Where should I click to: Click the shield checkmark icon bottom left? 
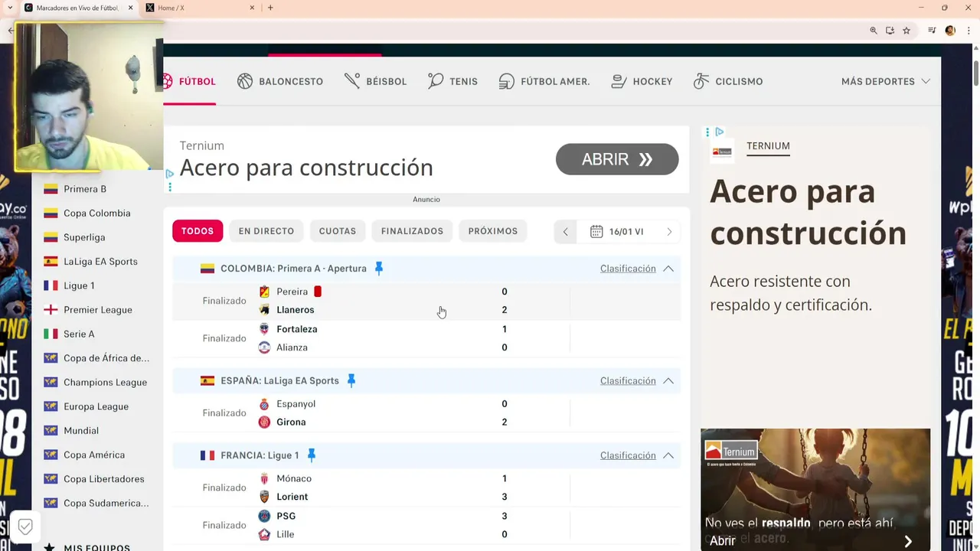point(25,527)
